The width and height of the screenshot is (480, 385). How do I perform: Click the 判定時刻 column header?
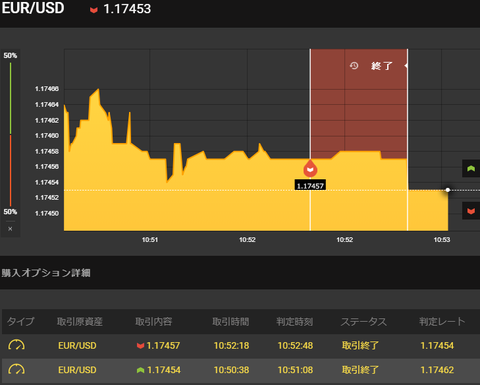pos(295,322)
